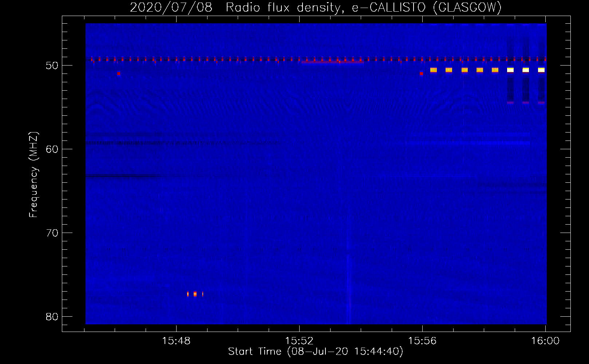Click the '70' frequency tick label
This screenshot has height=364, width=589.
pos(52,233)
